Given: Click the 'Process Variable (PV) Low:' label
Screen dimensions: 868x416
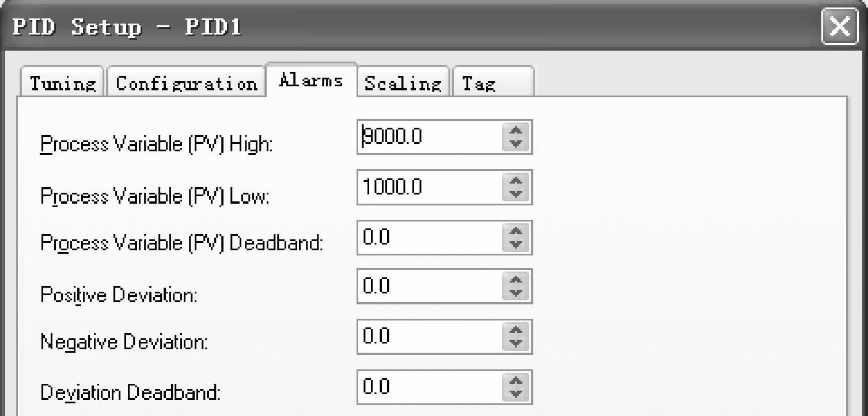Looking at the screenshot, I should pyautogui.click(x=155, y=196).
